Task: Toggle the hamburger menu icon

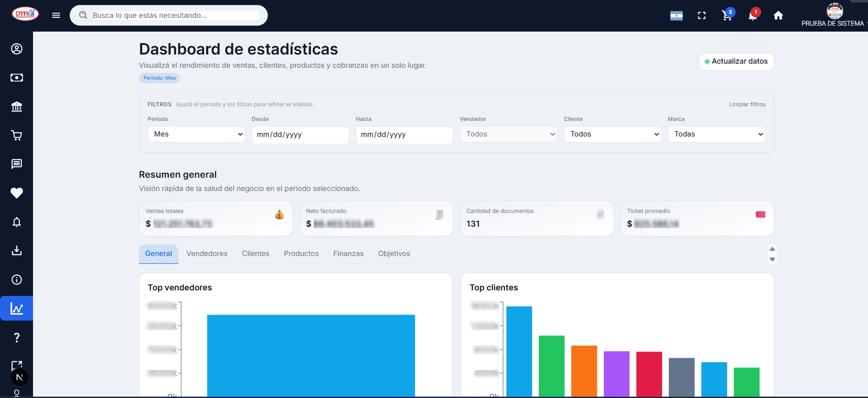Action: [56, 16]
